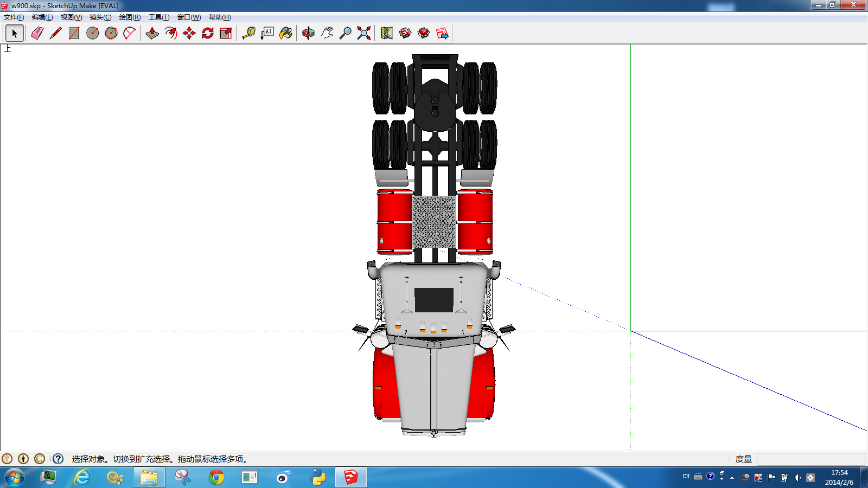Pick the Pencil line tool
This screenshot has height=488, width=868.
tap(55, 34)
